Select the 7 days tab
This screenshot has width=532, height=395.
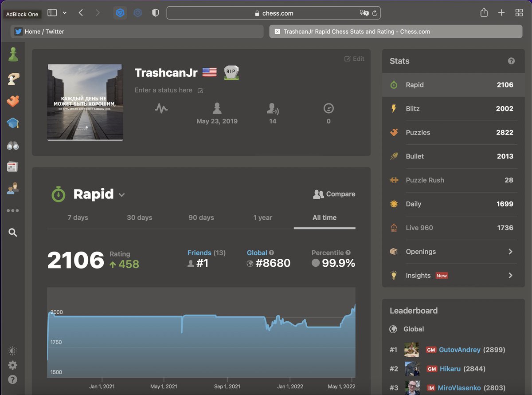pos(78,217)
